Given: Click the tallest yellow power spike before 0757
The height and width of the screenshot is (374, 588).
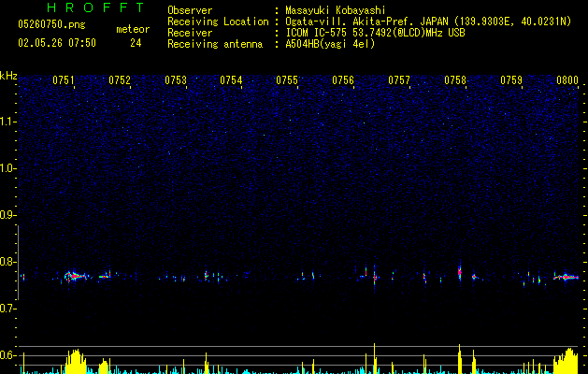Looking at the screenshot, I should point(374,358).
